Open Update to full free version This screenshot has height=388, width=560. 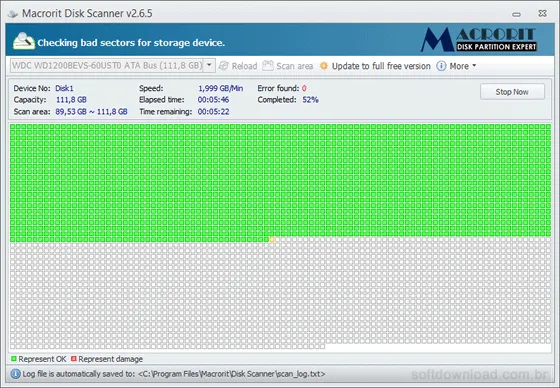[381, 66]
